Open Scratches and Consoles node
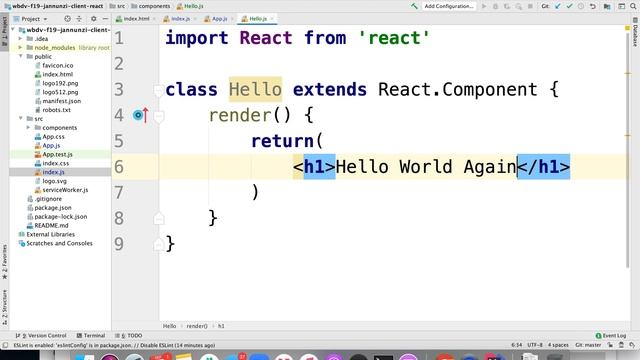 [x=59, y=243]
